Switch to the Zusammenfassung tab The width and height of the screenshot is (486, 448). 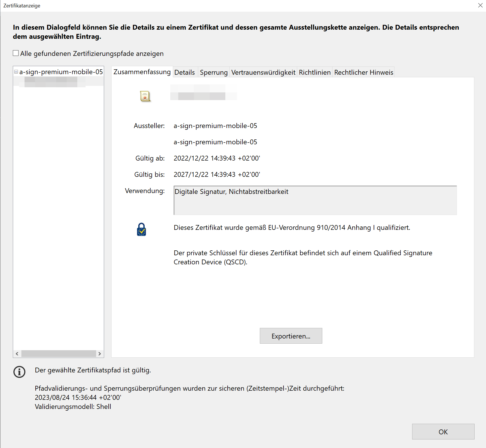(x=142, y=72)
